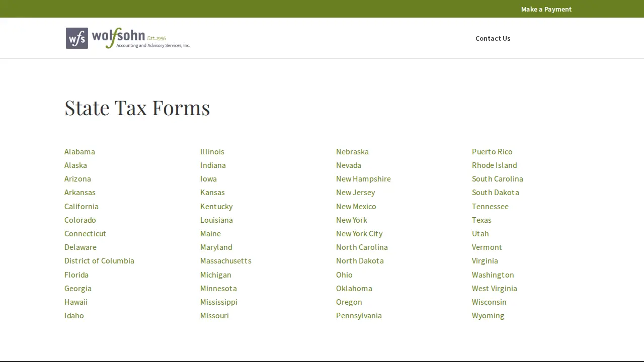The width and height of the screenshot is (644, 362).
Task: Select the Alaska link
Action: pos(75,165)
